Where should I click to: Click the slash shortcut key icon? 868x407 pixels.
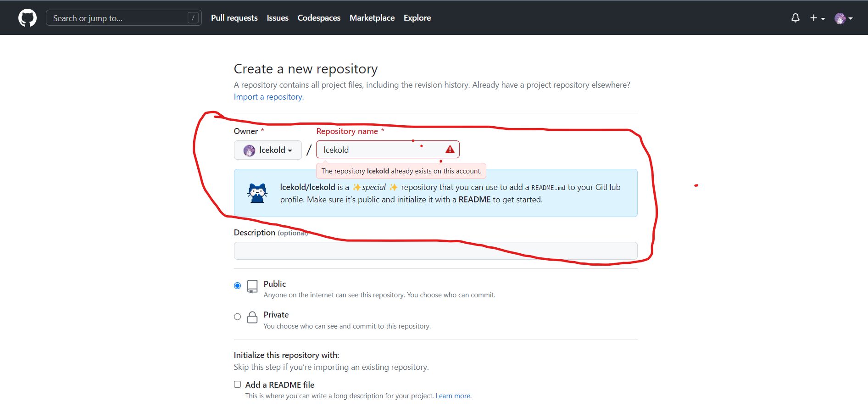point(193,18)
